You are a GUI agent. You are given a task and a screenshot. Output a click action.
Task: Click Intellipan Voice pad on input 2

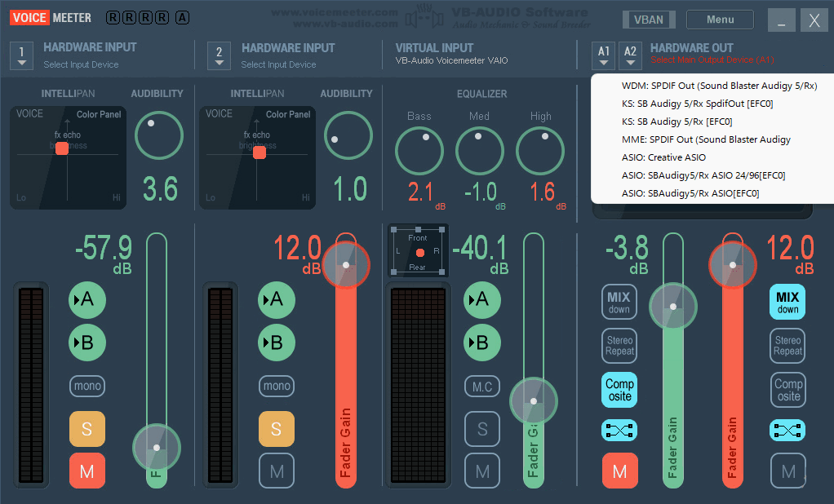(257, 158)
